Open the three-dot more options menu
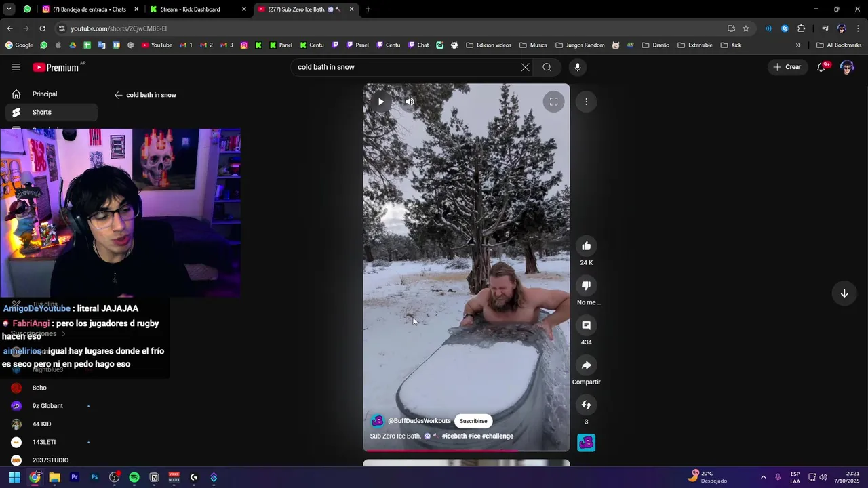This screenshot has height=488, width=868. click(586, 102)
